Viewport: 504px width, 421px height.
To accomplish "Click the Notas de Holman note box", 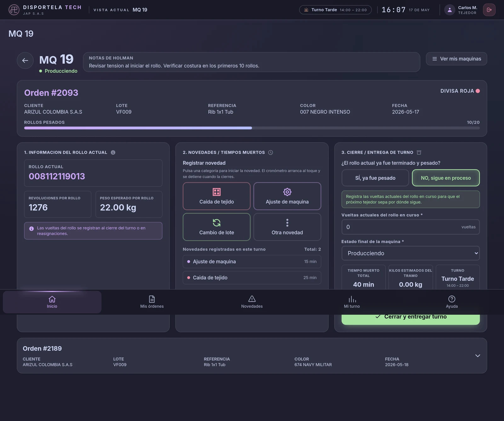I will (251, 62).
